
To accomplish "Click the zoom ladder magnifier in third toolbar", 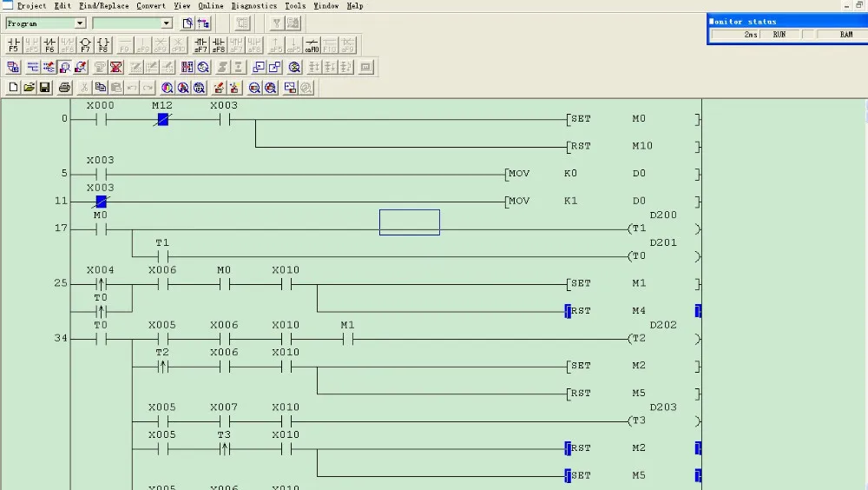I will 203,67.
